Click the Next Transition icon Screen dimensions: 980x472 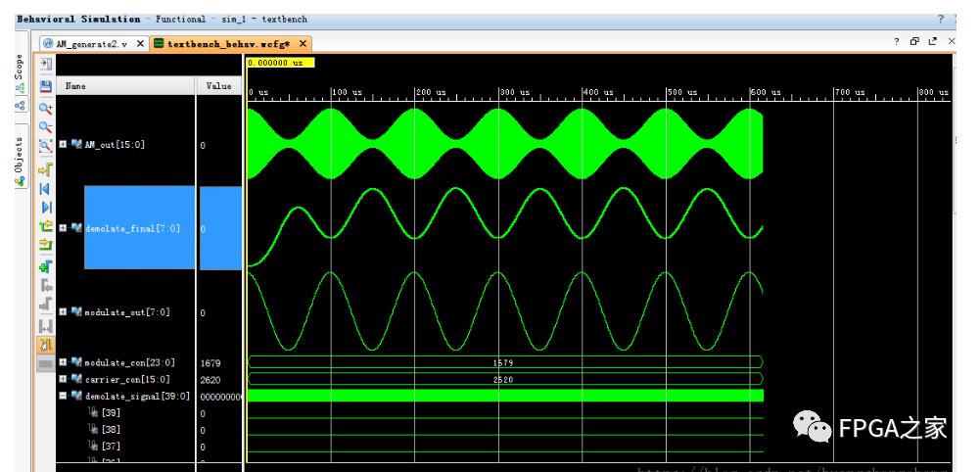(45, 246)
